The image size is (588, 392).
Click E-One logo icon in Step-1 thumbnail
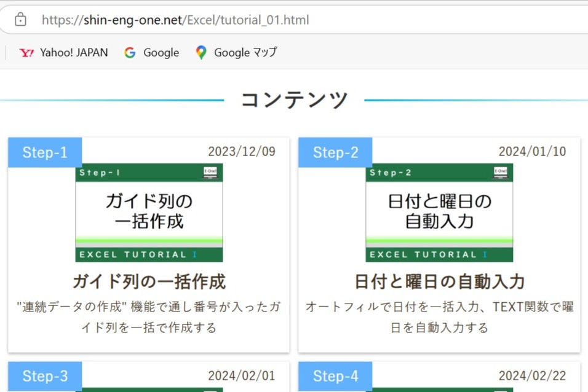[x=210, y=173]
